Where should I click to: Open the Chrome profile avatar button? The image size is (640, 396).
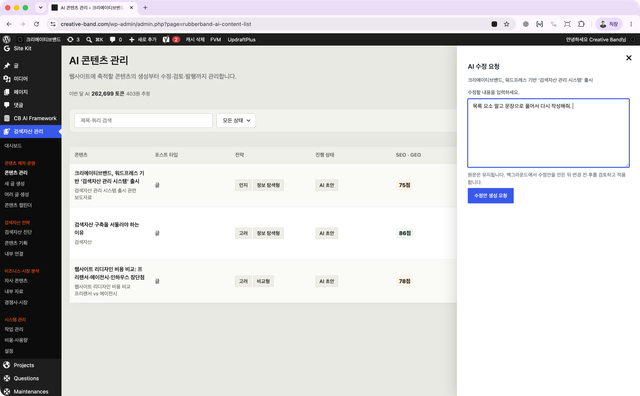tap(609, 24)
